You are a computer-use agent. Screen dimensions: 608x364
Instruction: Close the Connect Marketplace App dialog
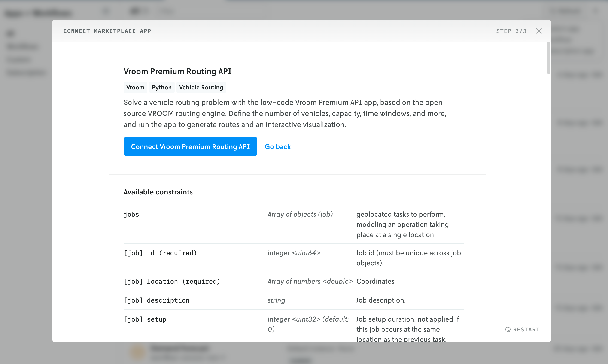(x=539, y=31)
